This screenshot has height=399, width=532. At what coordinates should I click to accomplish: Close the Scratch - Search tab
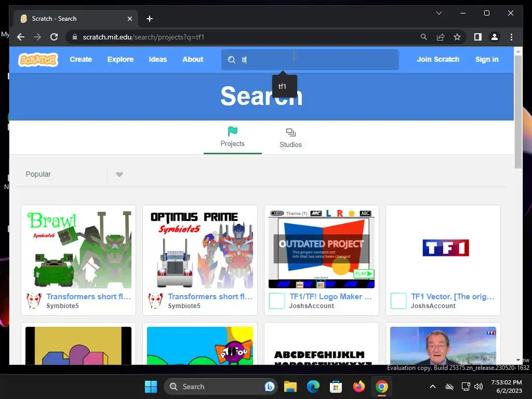[129, 19]
